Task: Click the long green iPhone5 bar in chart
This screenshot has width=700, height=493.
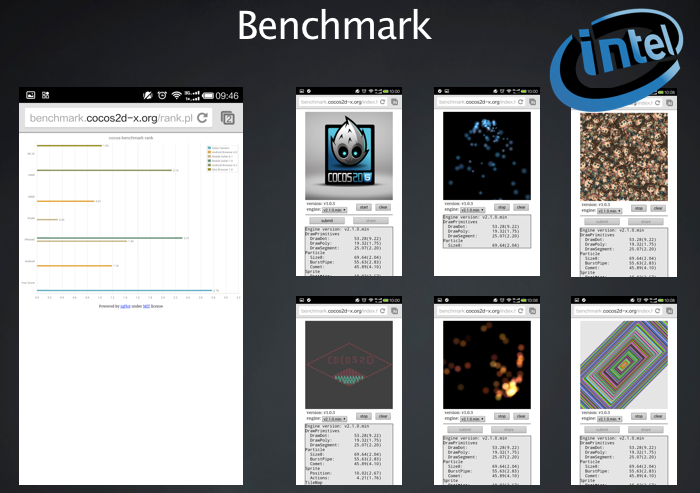Action: click(110, 238)
